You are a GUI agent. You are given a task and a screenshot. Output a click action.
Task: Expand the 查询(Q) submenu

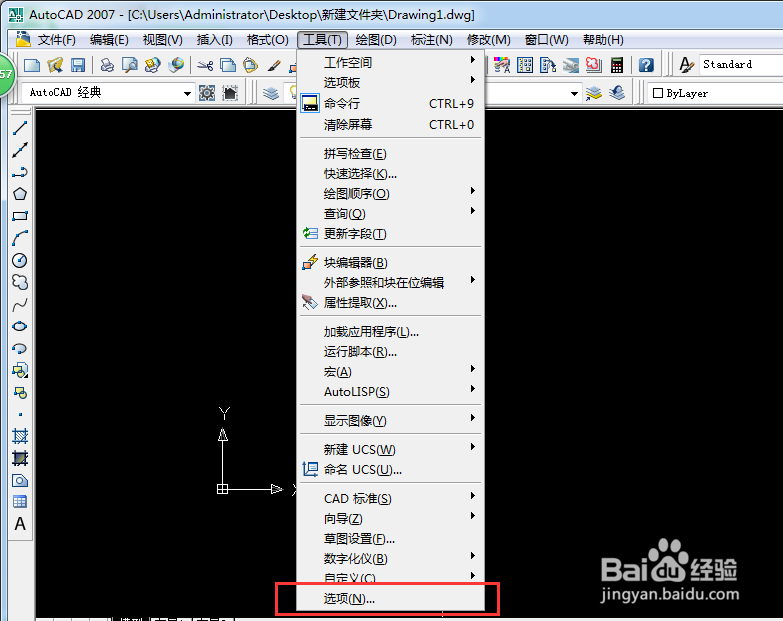[390, 214]
